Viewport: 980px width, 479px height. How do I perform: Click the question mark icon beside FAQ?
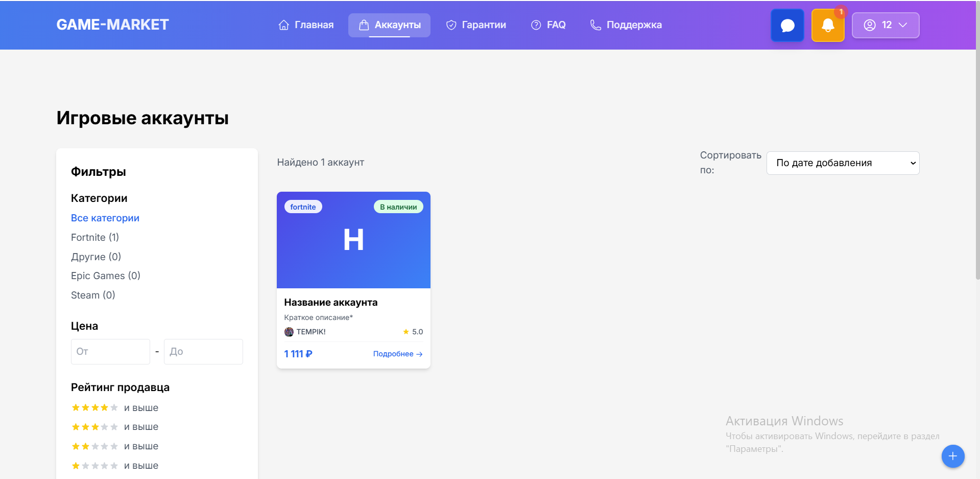coord(536,25)
